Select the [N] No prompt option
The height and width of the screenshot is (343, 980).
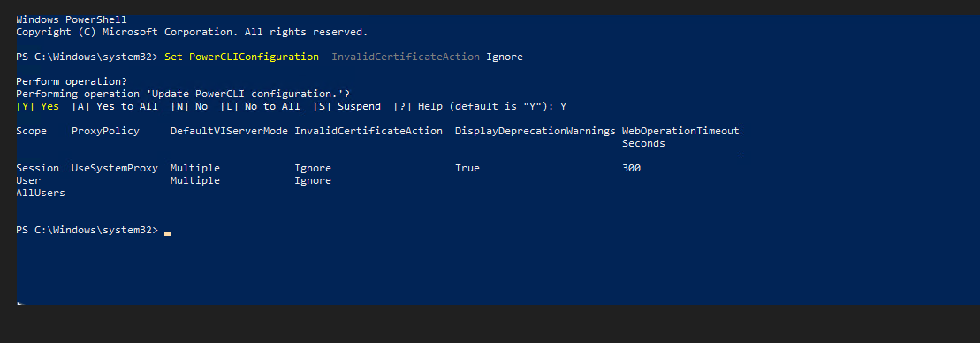[x=189, y=106]
